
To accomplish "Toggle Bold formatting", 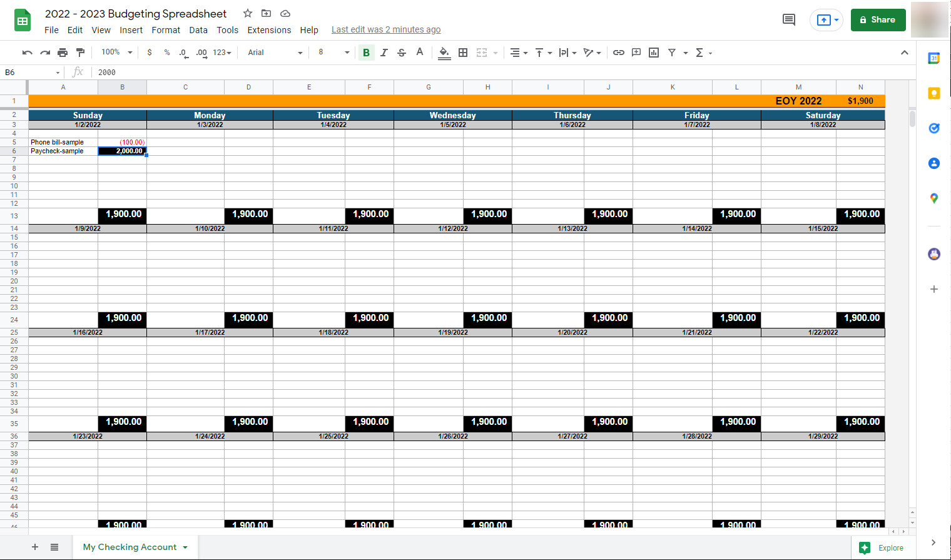I will (x=366, y=53).
